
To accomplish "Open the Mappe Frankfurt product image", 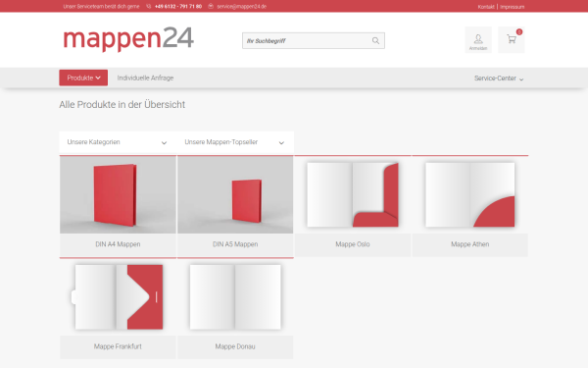I will coord(118,297).
